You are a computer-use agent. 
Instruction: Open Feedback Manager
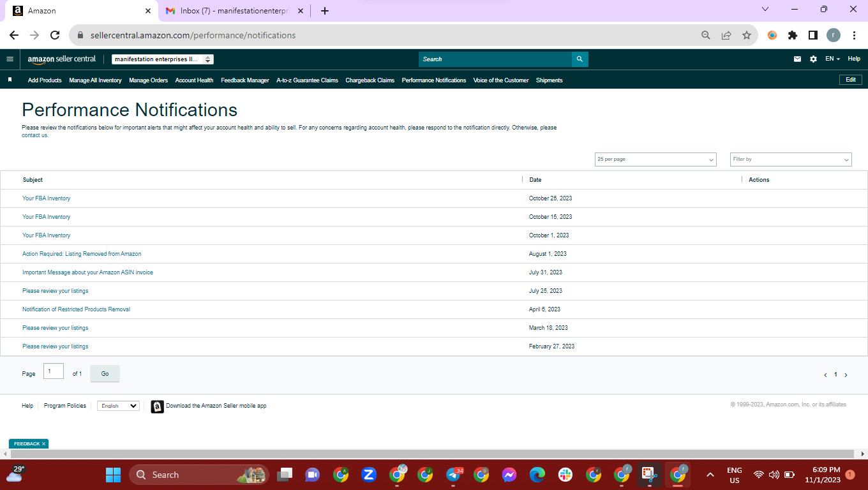245,80
